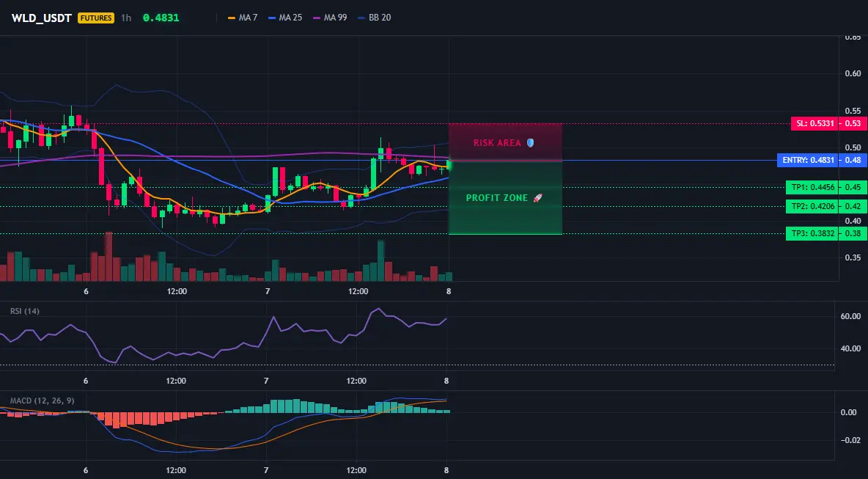The width and height of the screenshot is (868, 479).
Task: Toggle the MA 99 legend item
Action: [x=330, y=18]
